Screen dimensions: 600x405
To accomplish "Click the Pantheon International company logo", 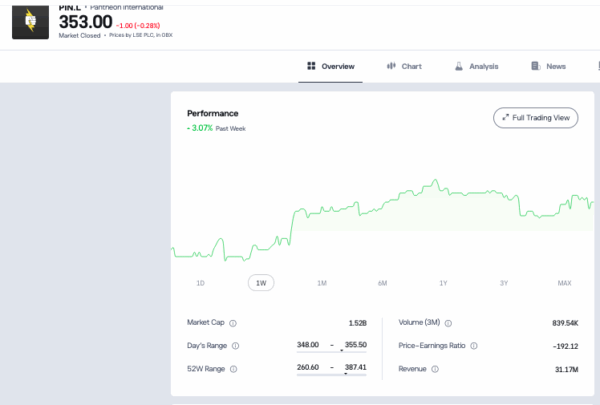I will [x=29, y=20].
